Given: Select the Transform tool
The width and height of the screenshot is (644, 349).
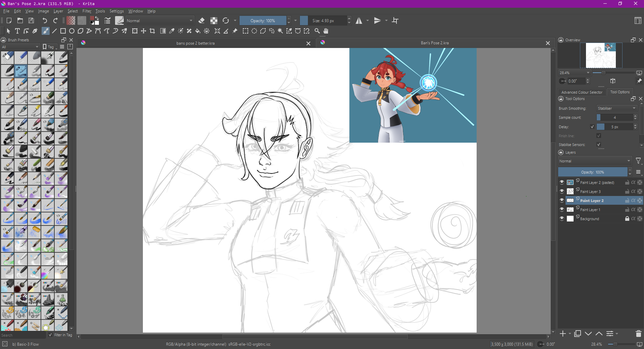Looking at the screenshot, I should [135, 31].
